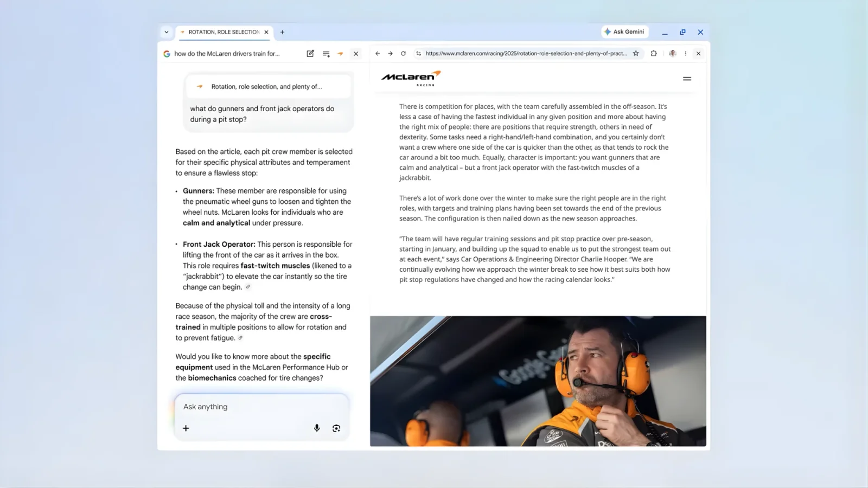Viewport: 868px width, 488px height.
Task: Open the browser Extensions puzzle icon
Action: point(654,54)
